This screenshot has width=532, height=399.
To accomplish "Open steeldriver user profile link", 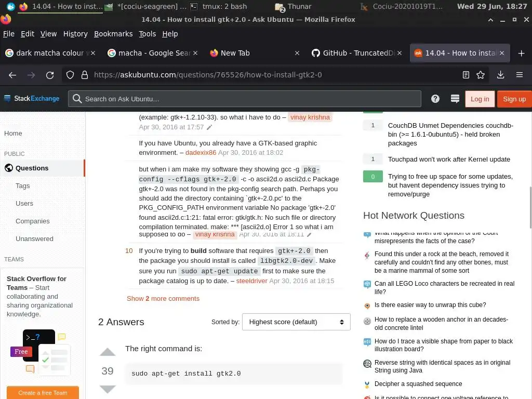I will tap(252, 281).
